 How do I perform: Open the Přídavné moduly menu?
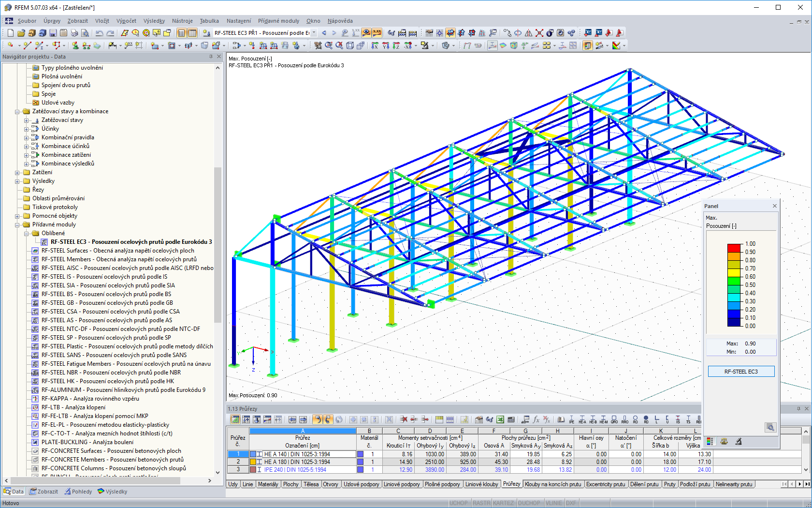pyautogui.click(x=278, y=21)
